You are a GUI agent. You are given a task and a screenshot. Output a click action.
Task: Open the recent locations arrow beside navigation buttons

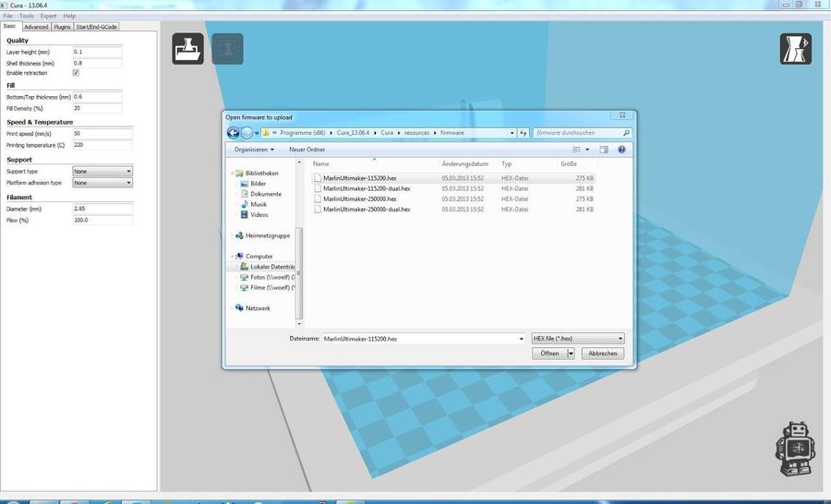257,133
